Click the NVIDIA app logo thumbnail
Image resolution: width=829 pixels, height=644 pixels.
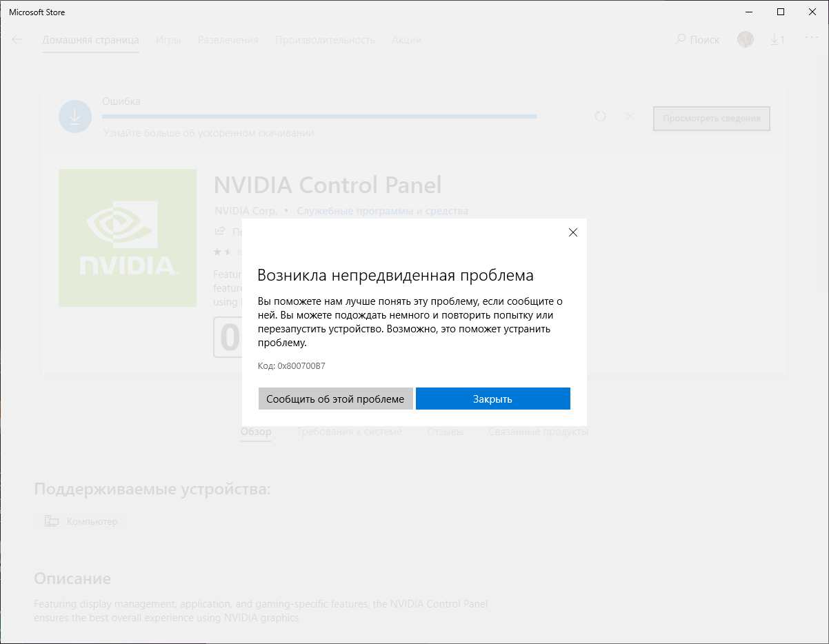pyautogui.click(x=128, y=238)
